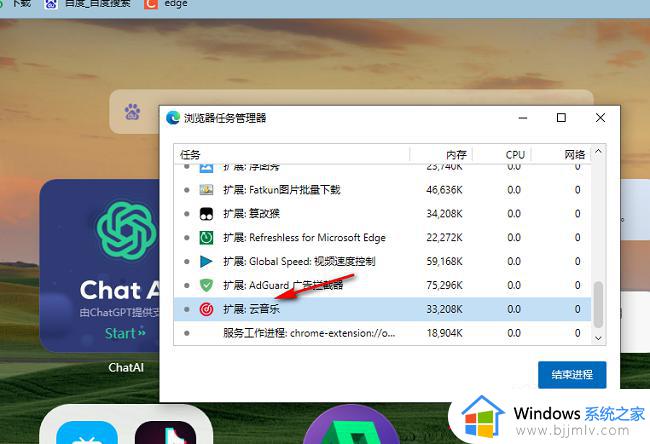Click memory value 33,208K

(444, 309)
